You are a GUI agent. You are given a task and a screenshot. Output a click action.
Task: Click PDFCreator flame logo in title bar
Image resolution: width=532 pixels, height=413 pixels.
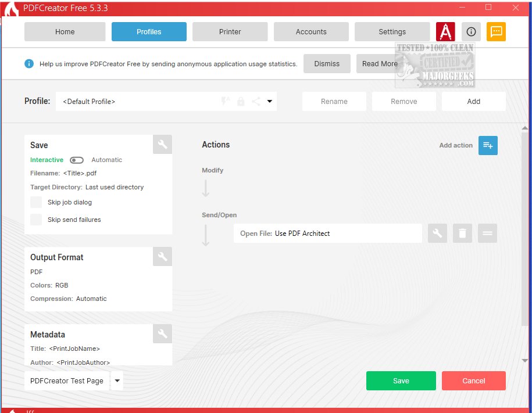click(11, 9)
